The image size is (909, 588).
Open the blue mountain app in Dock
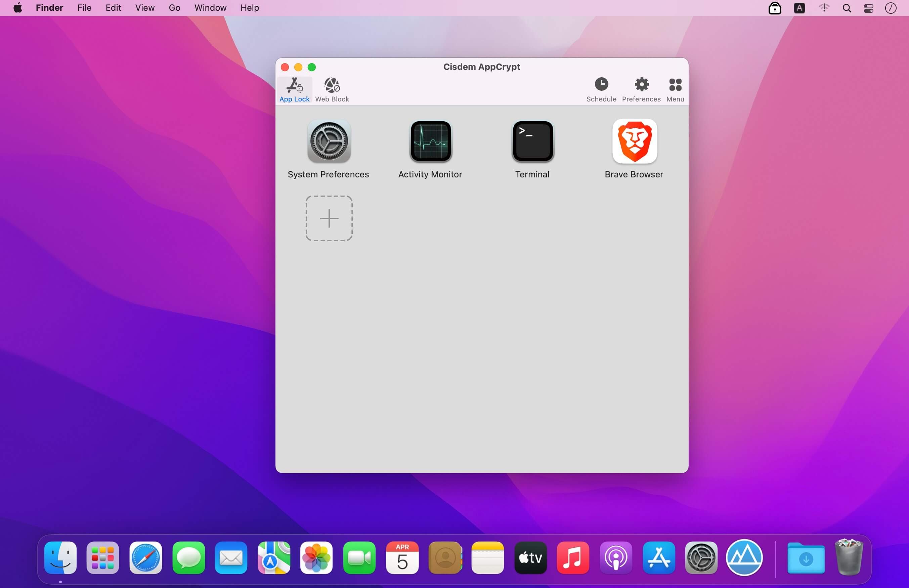pos(744,557)
